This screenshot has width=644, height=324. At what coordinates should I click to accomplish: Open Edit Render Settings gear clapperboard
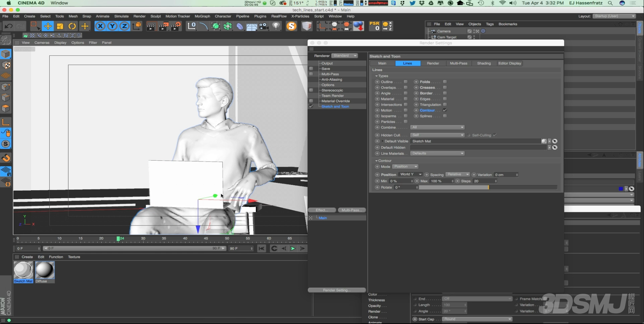176,26
